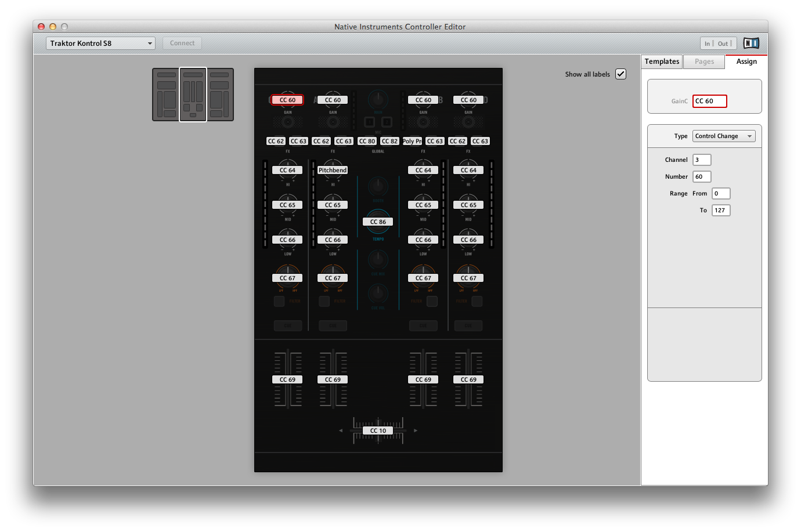Select channel A FILTER on button
The width and height of the screenshot is (801, 532).
click(x=324, y=301)
